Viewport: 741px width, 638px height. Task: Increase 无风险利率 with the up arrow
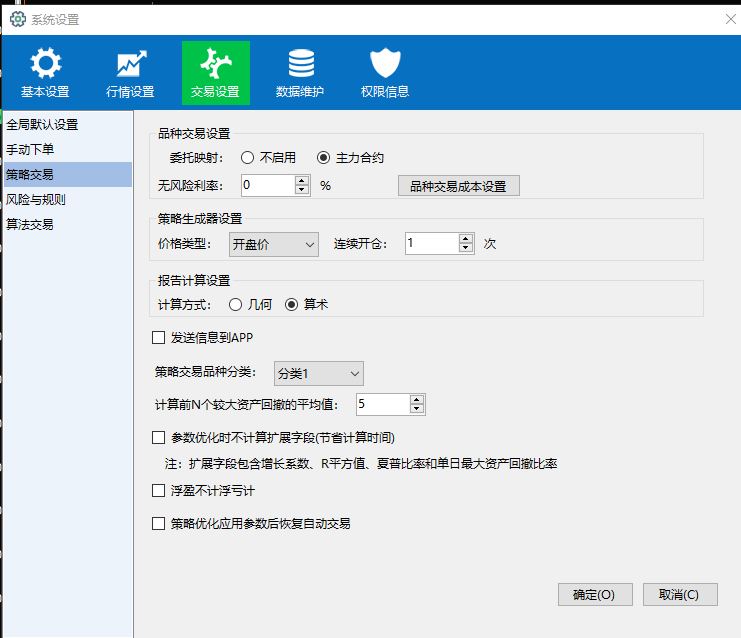pos(302,180)
